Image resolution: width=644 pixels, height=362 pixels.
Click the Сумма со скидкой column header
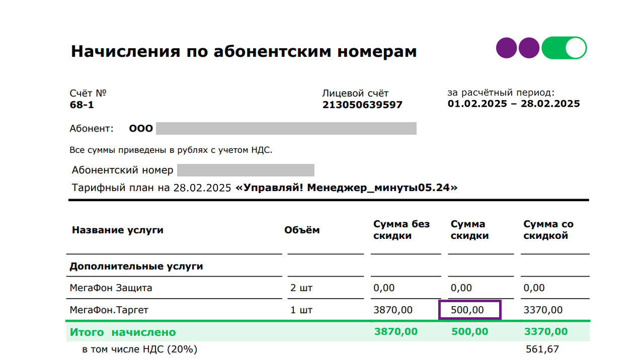(x=548, y=230)
